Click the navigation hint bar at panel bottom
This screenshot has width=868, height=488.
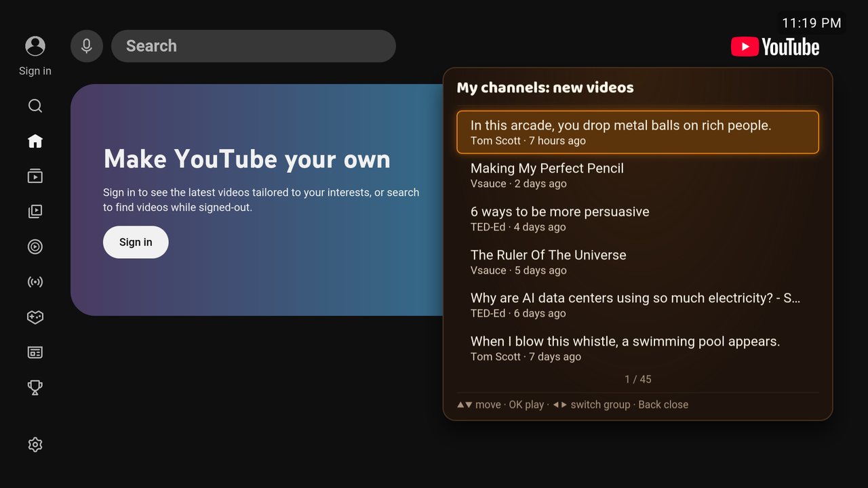coord(572,405)
